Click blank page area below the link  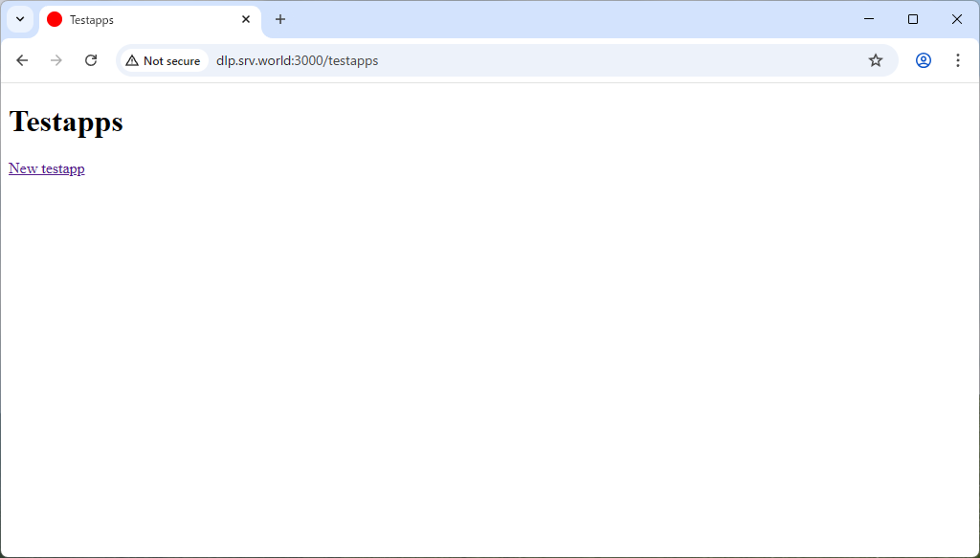(x=479, y=364)
